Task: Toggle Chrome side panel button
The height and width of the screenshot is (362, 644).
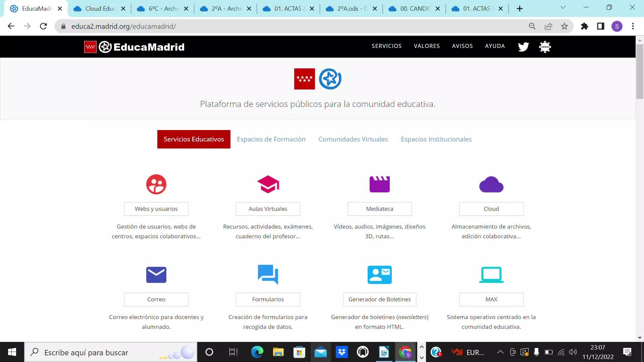Action: click(x=600, y=26)
